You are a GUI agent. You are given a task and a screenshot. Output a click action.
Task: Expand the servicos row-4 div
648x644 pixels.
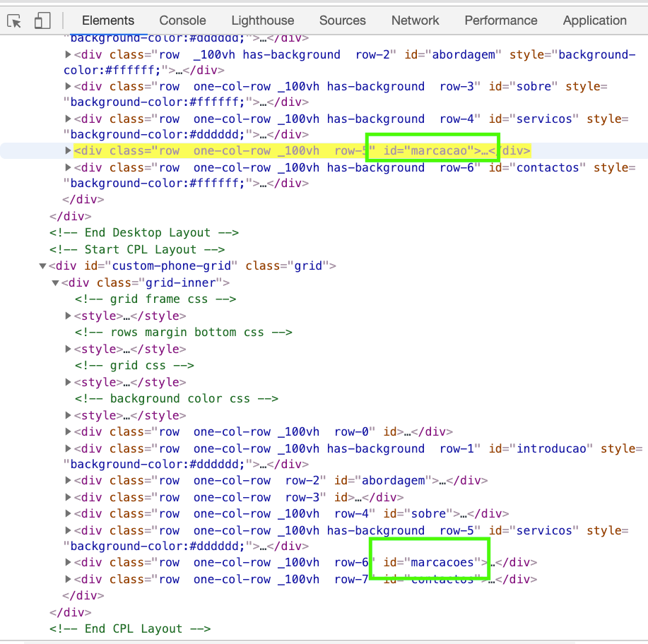67,119
